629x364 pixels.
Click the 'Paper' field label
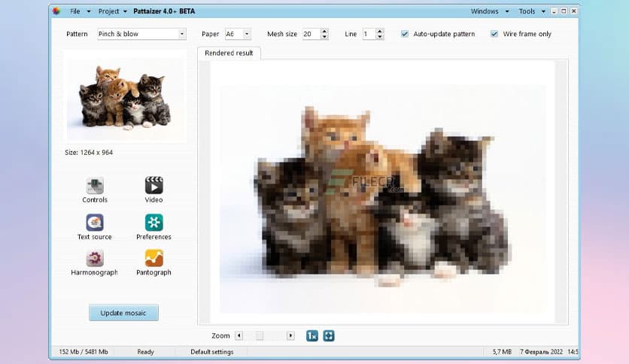pyautogui.click(x=210, y=34)
